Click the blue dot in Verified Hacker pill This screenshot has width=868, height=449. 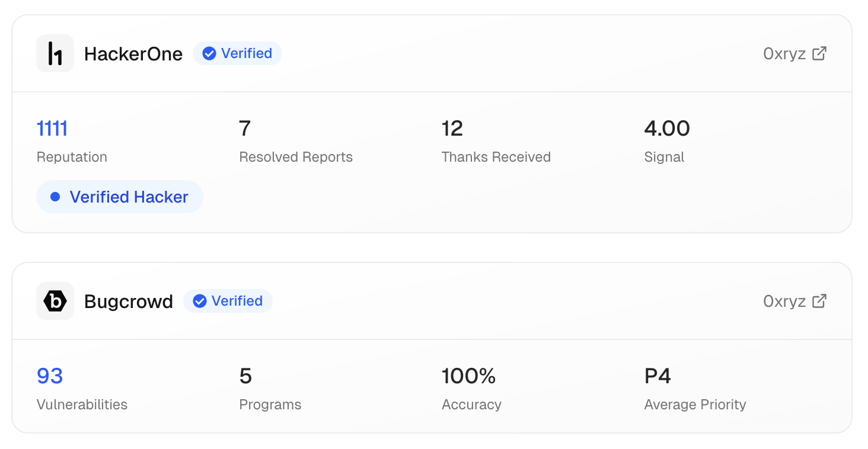55,197
